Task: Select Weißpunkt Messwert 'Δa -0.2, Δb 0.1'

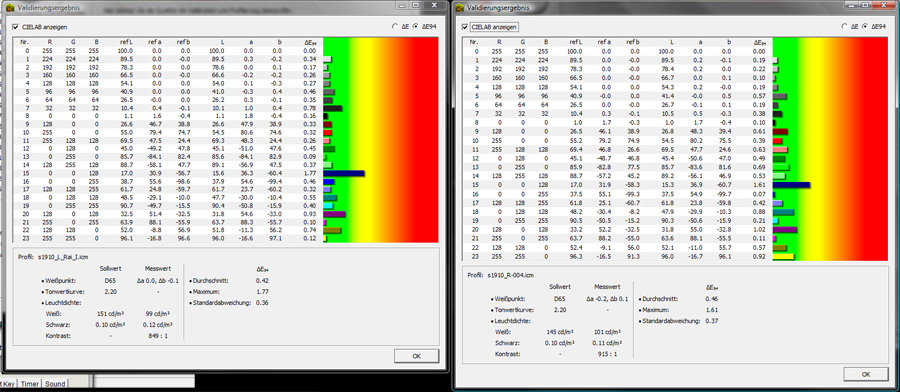Action: (x=606, y=299)
